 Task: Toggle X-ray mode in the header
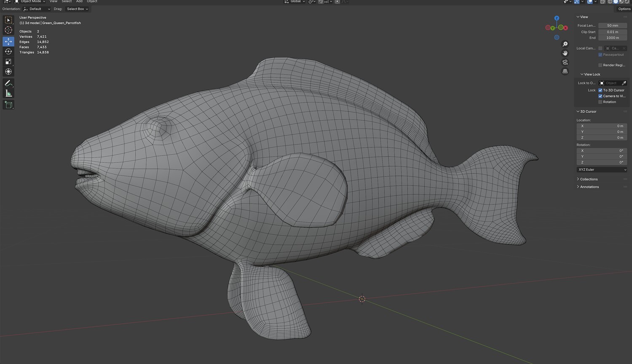603,2
